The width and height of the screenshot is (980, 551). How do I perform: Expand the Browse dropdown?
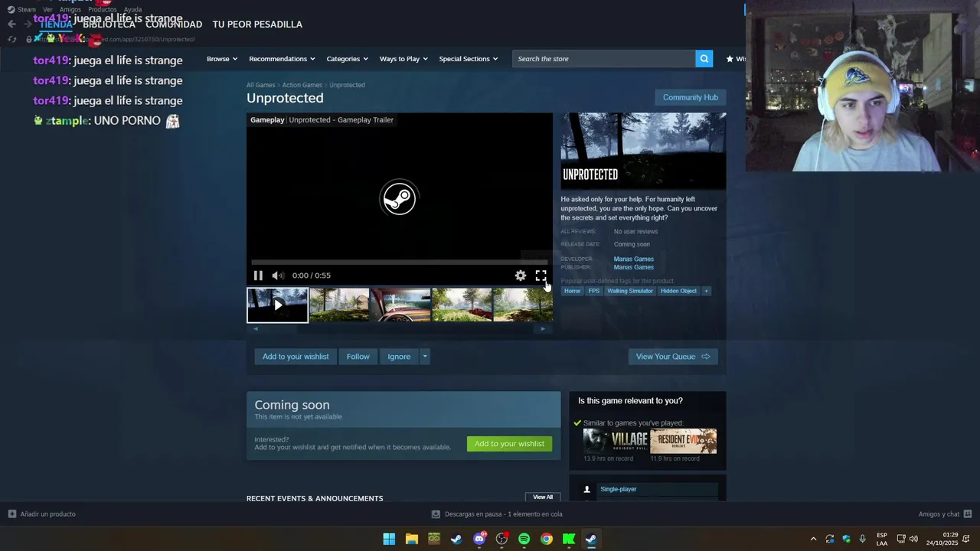[x=222, y=59]
